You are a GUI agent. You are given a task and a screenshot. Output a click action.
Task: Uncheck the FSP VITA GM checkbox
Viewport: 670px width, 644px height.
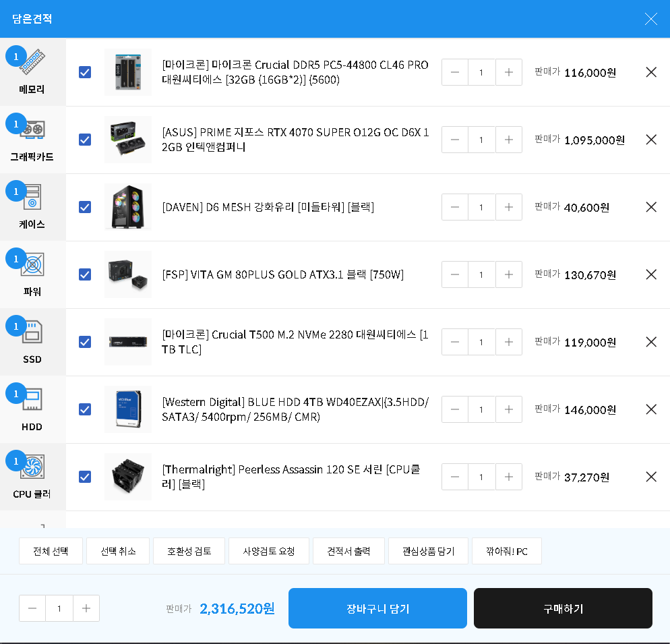point(85,274)
